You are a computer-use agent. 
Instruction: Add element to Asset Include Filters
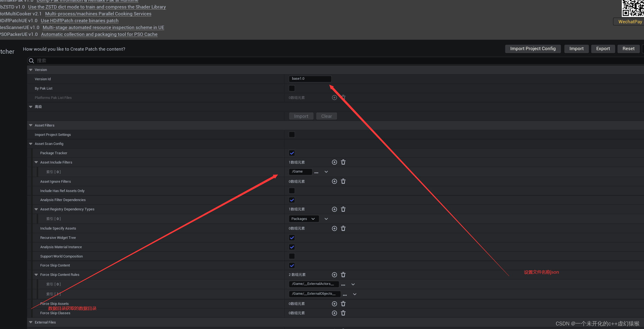tap(334, 162)
